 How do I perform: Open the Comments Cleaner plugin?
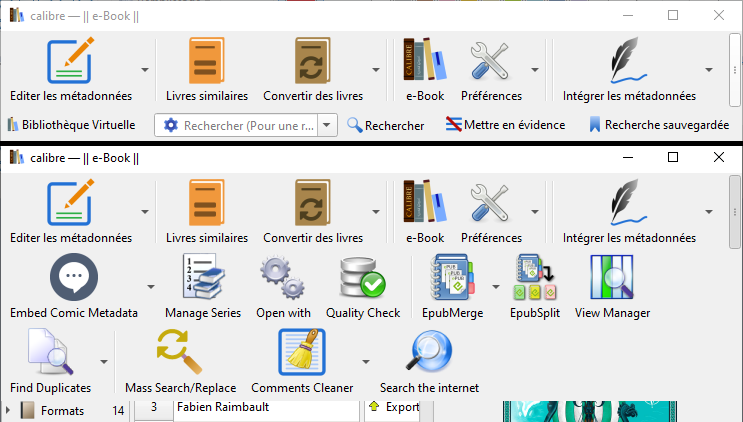point(302,361)
